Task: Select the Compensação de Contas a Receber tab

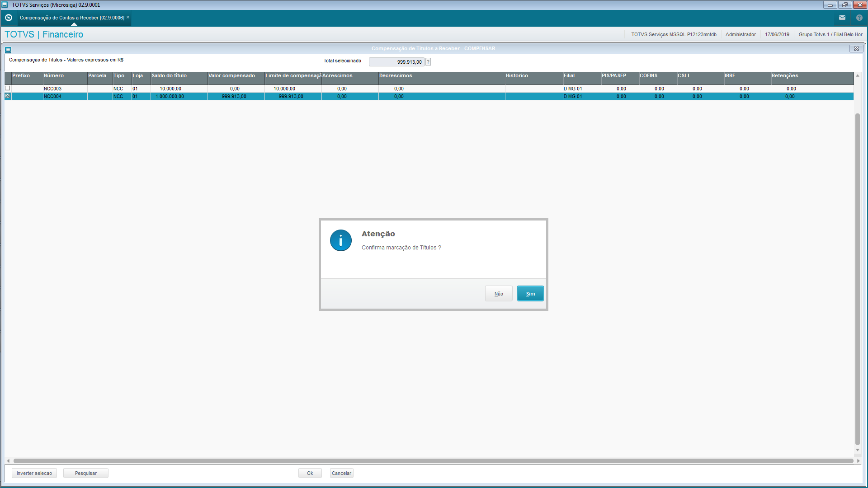Action: coord(72,18)
